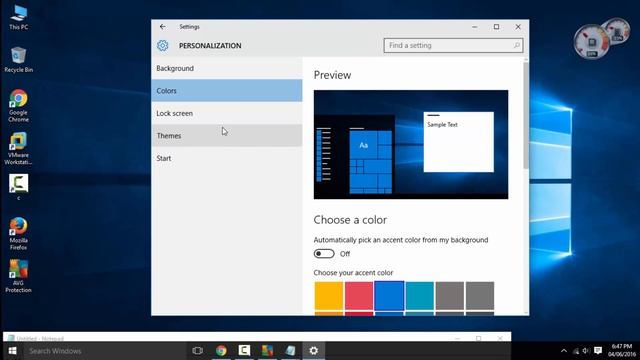The height and width of the screenshot is (360, 640).
Task: Open Lock screen settings
Action: 227,113
